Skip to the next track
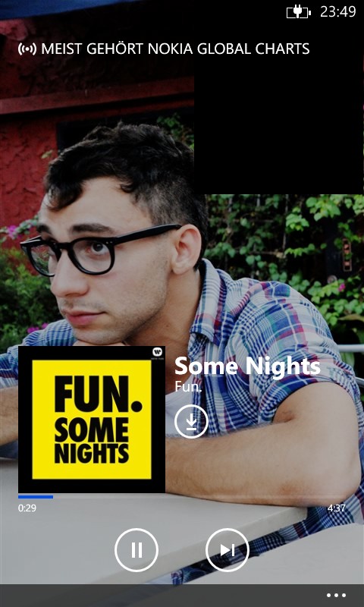 click(x=227, y=549)
